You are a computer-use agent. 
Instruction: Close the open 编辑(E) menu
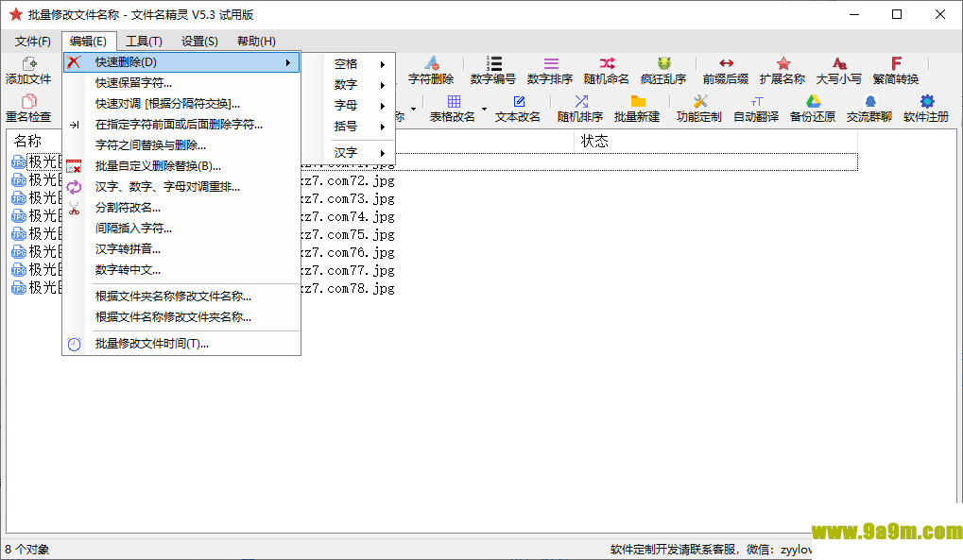[89, 42]
